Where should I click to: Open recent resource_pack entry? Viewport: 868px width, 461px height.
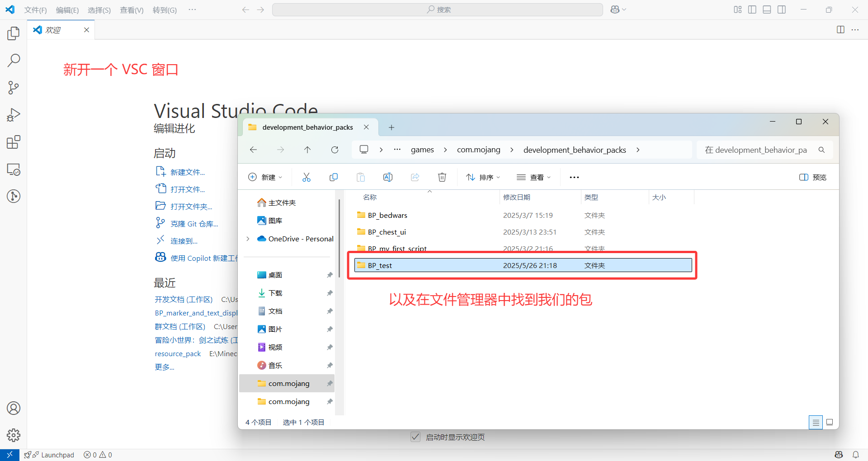click(x=178, y=353)
